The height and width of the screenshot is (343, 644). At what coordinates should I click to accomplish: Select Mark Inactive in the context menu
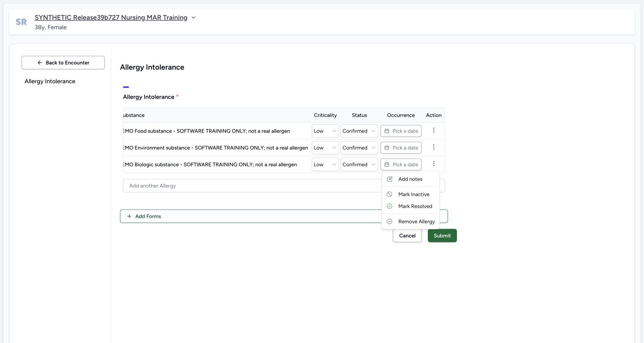pyautogui.click(x=411, y=194)
